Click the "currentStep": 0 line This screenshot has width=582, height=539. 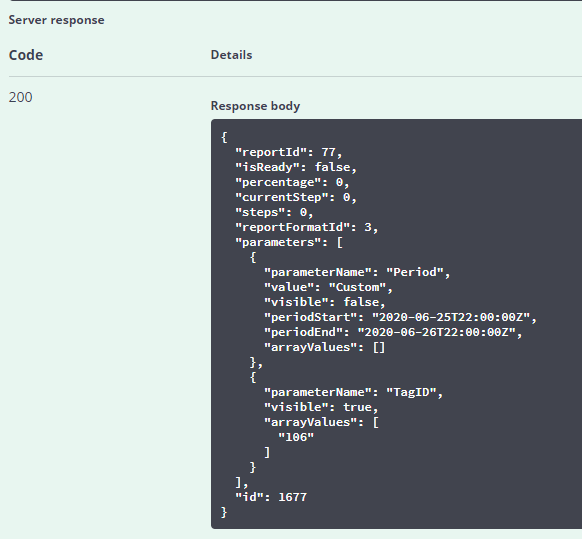(x=296, y=197)
